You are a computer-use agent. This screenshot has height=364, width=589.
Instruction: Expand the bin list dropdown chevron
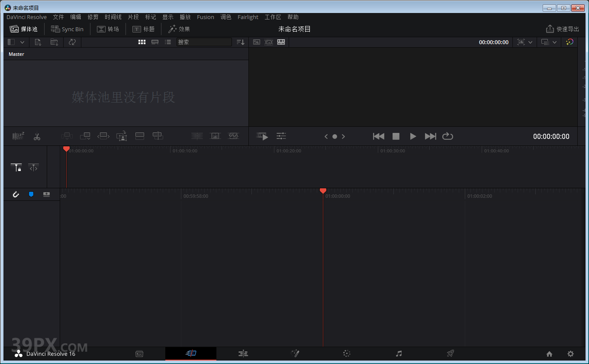(22, 42)
